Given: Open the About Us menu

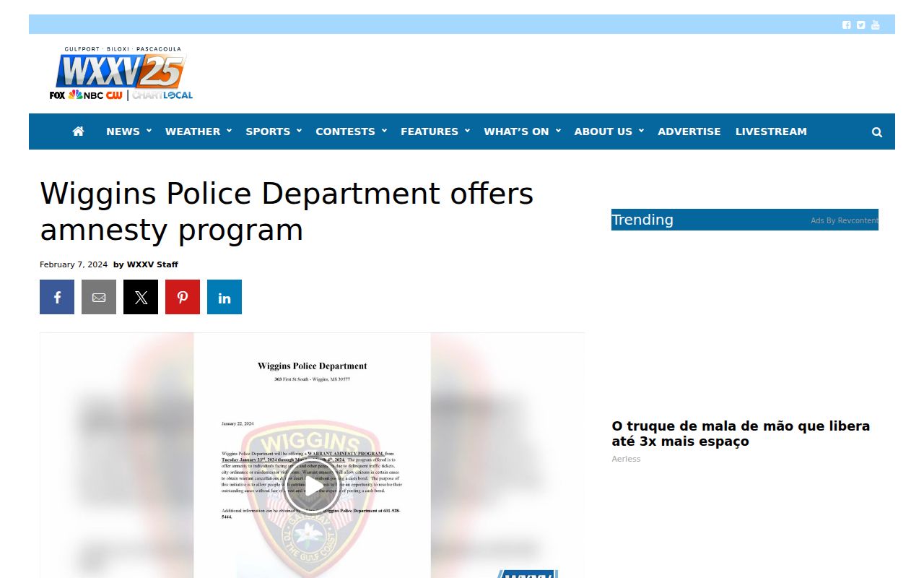Looking at the screenshot, I should pos(609,131).
